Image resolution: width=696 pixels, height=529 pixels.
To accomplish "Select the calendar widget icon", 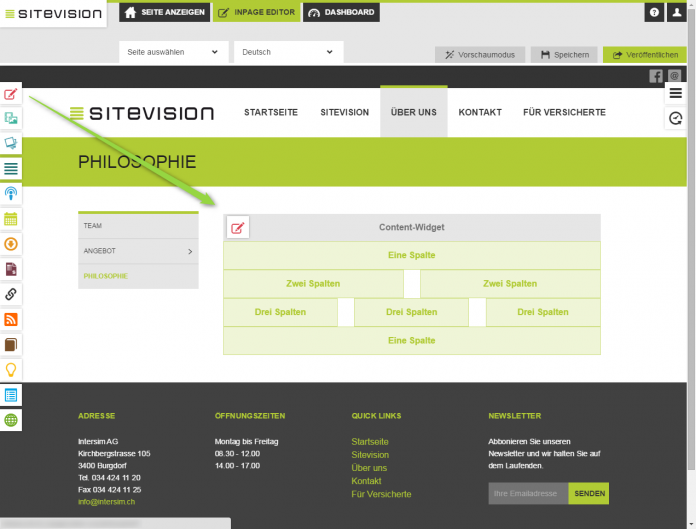I will pyautogui.click(x=11, y=219).
